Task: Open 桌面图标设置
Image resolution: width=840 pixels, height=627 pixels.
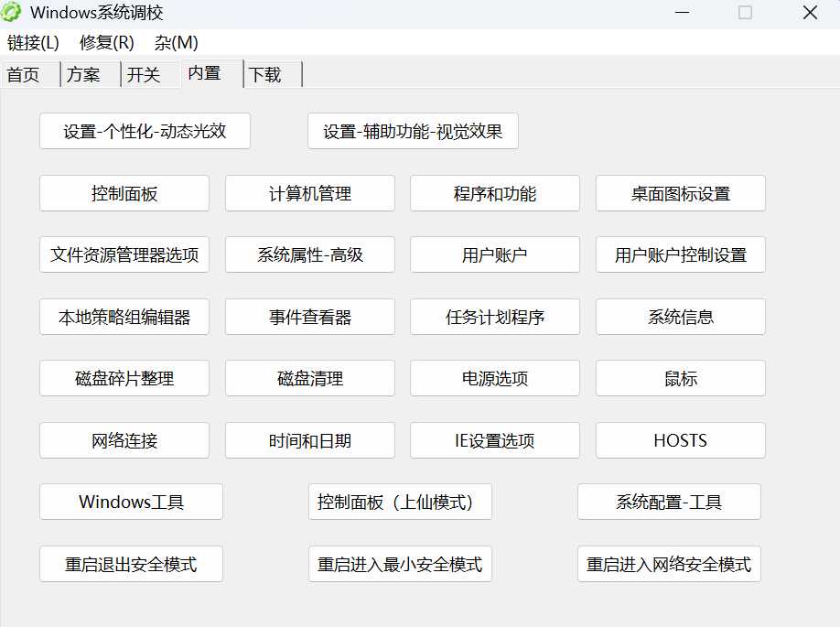Action: click(x=681, y=193)
